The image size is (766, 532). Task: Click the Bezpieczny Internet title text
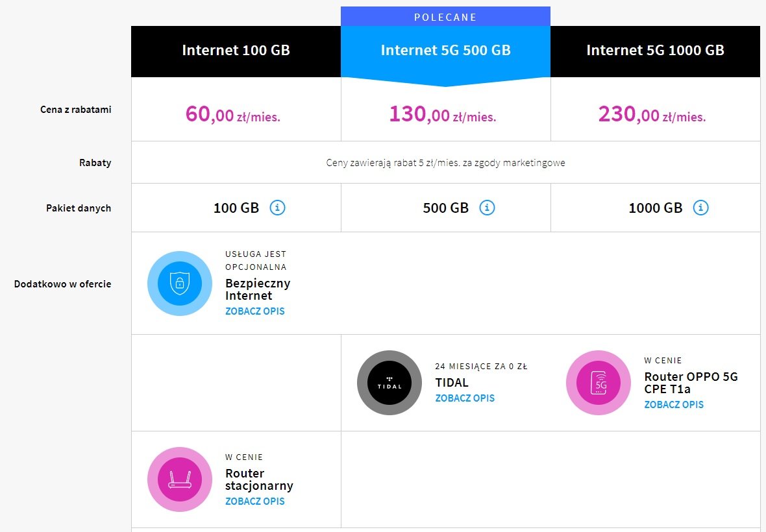pos(258,289)
